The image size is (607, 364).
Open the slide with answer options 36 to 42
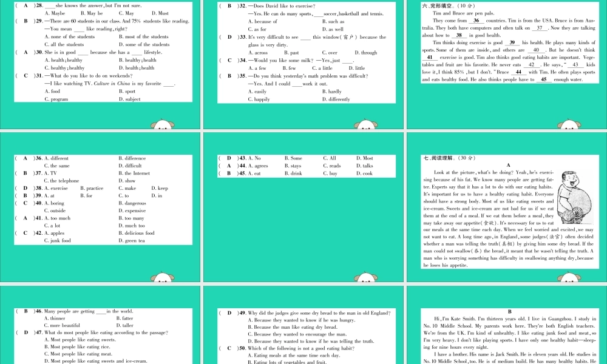[x=100, y=207]
